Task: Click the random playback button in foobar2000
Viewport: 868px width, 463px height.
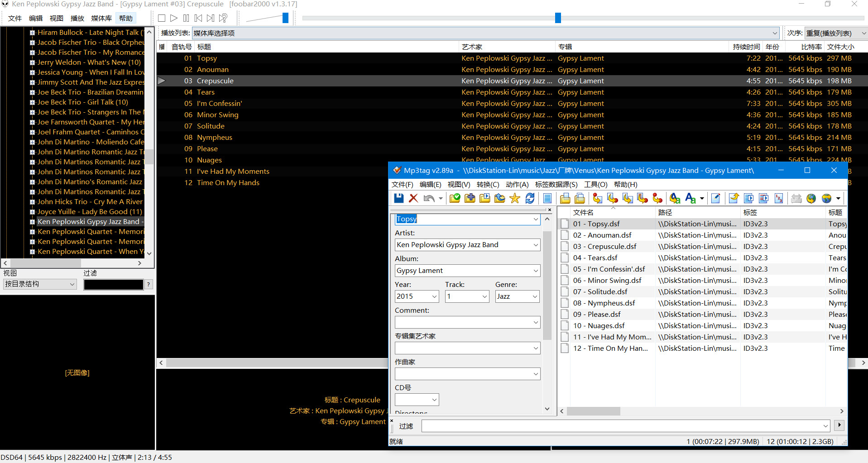Action: click(223, 18)
